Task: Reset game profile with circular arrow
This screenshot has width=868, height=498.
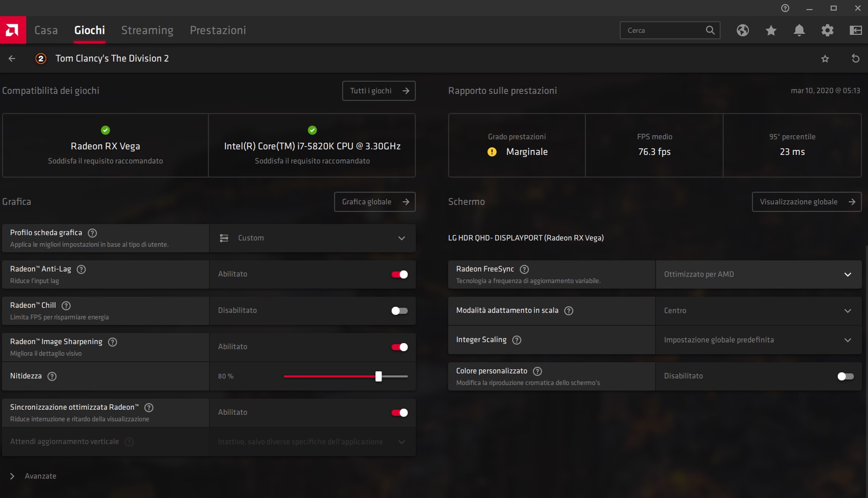Action: pos(855,59)
